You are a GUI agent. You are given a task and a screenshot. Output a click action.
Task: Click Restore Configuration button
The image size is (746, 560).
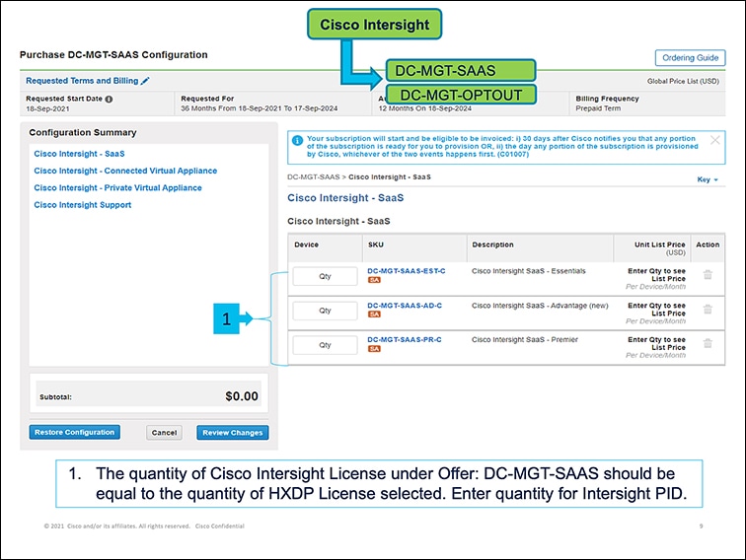pyautogui.click(x=74, y=432)
